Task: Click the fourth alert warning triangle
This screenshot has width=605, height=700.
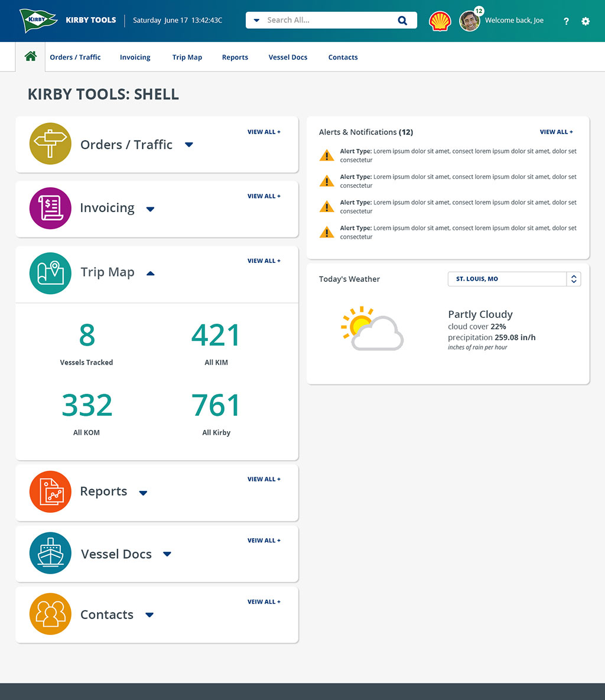Action: click(x=327, y=232)
